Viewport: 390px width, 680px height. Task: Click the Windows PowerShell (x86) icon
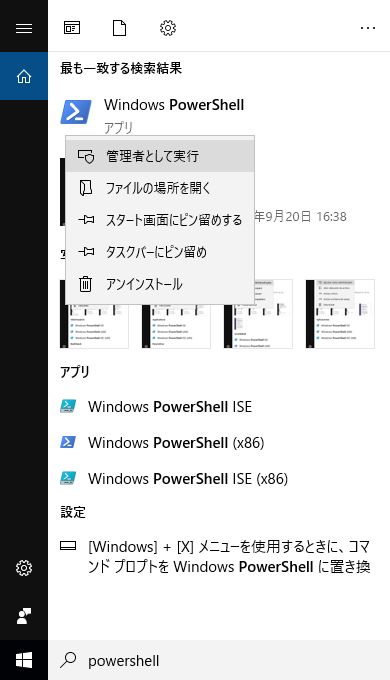tap(68, 442)
